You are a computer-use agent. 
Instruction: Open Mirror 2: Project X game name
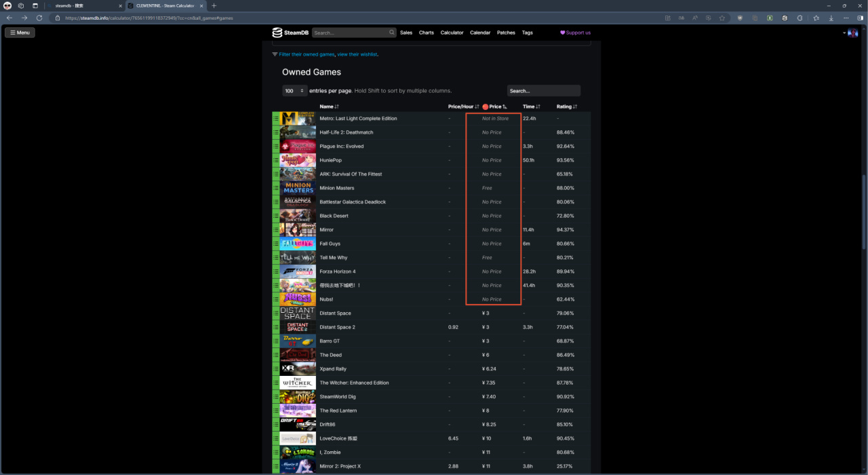[x=340, y=466]
